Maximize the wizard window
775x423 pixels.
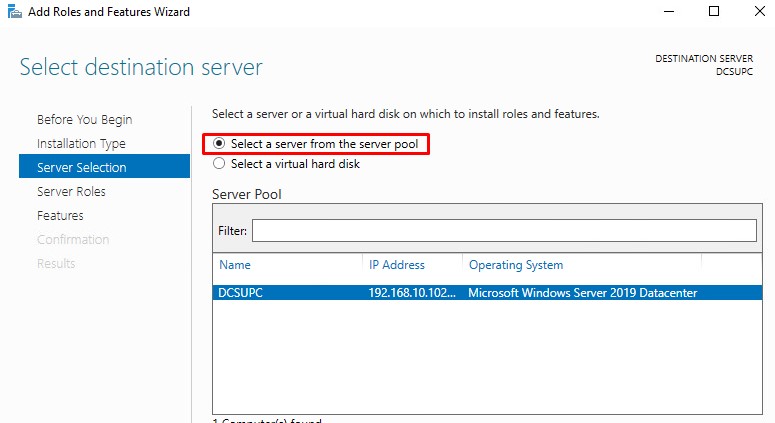(714, 11)
